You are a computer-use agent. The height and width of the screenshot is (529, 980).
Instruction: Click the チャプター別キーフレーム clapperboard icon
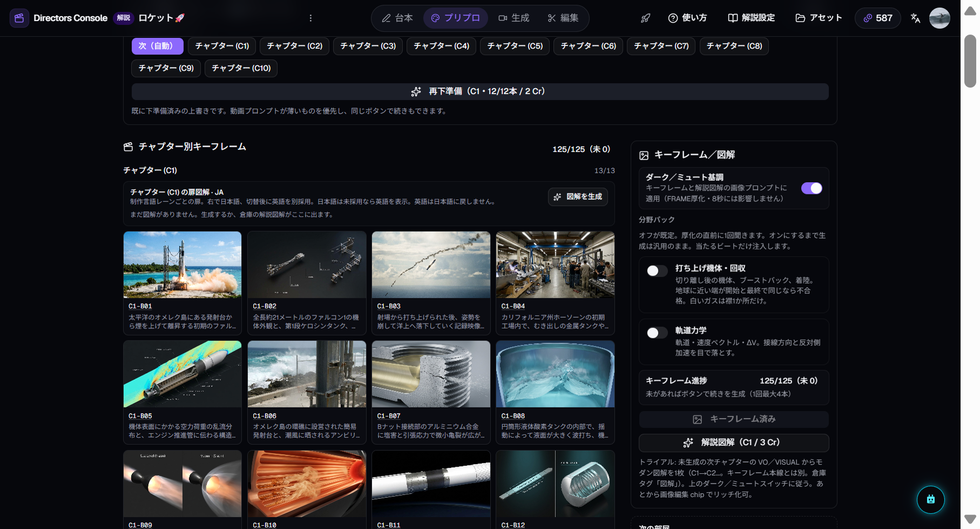coord(128,146)
